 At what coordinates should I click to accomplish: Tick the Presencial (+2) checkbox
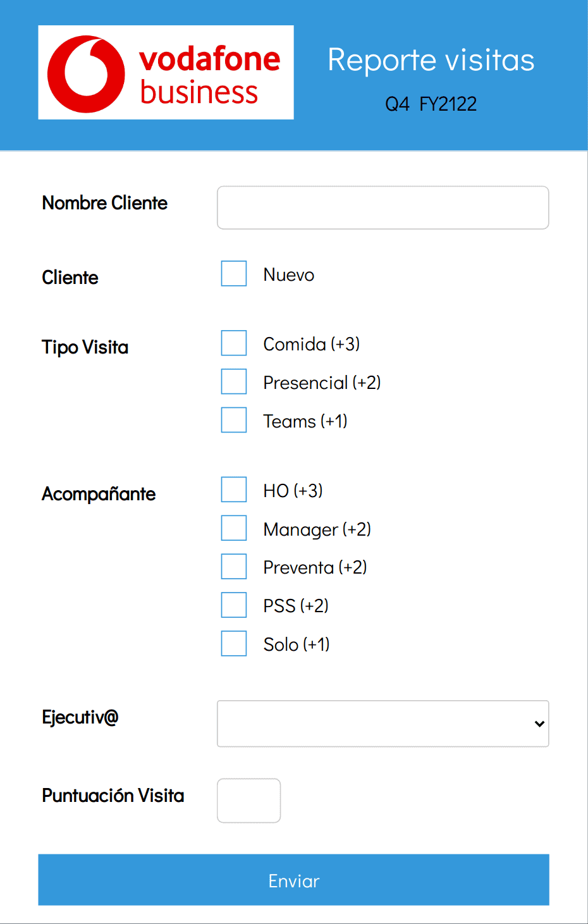(234, 382)
